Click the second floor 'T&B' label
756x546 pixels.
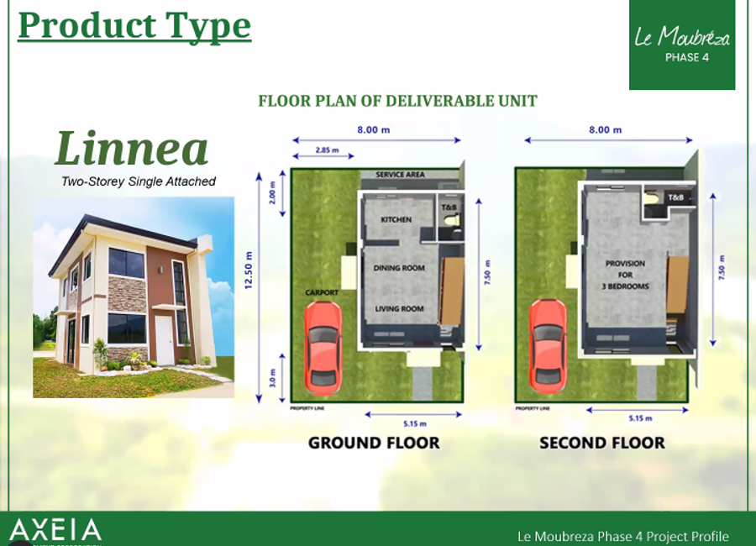pos(675,197)
